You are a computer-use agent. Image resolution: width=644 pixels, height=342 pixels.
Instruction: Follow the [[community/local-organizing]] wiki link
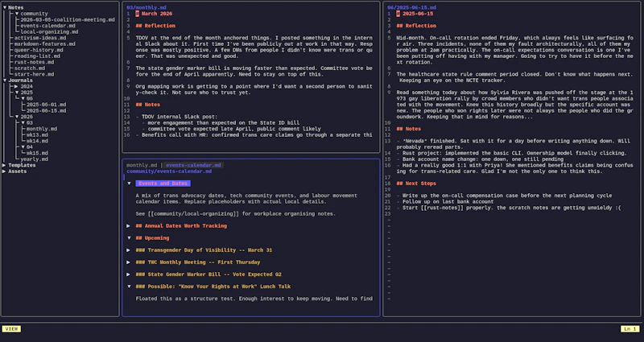click(193, 214)
